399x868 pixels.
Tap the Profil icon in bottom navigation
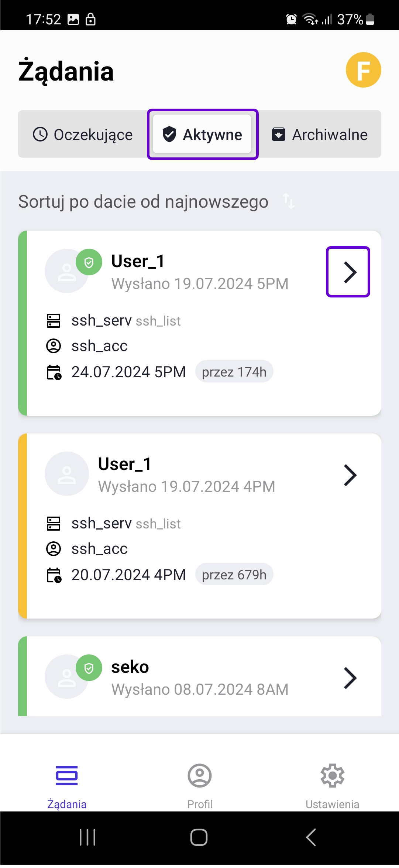coord(200,776)
